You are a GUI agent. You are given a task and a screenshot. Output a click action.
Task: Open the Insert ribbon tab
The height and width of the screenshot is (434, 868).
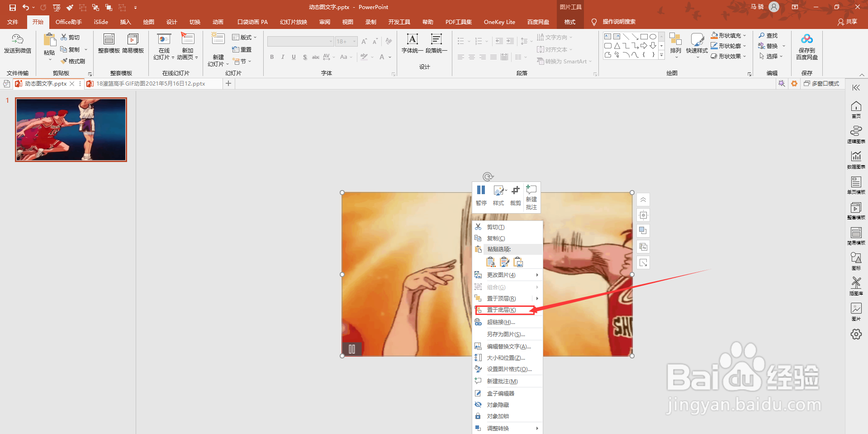coord(125,22)
